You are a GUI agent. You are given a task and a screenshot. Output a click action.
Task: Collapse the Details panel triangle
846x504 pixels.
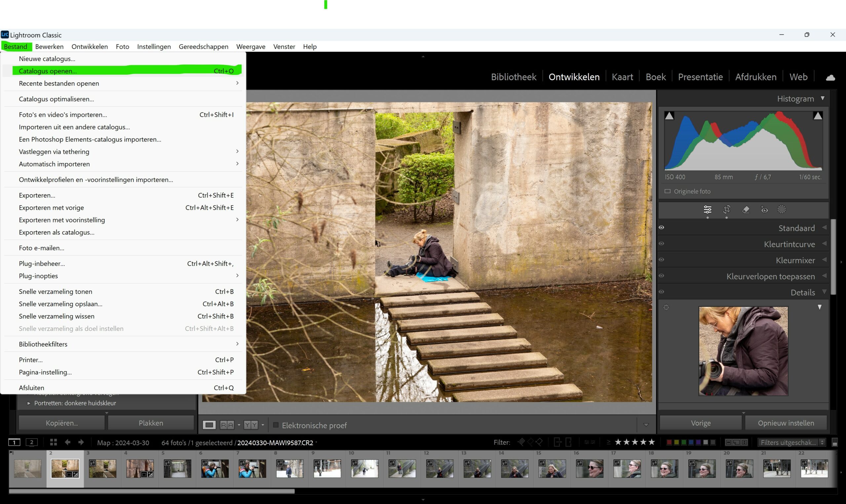pos(824,292)
